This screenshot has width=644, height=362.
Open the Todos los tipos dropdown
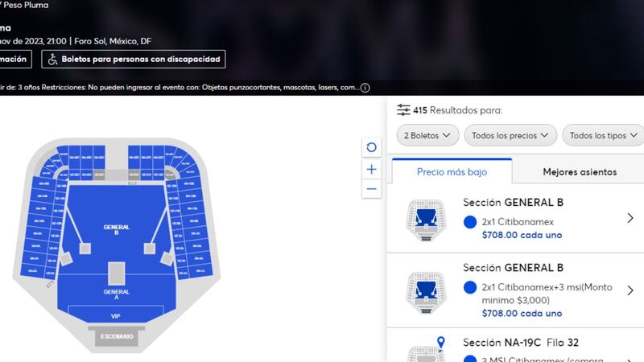[x=603, y=135]
